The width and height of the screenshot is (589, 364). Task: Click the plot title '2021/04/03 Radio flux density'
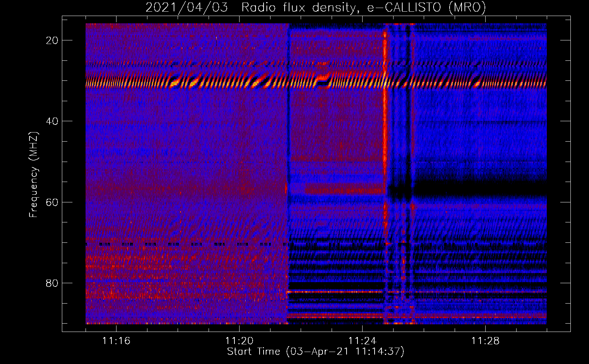[x=316, y=7]
